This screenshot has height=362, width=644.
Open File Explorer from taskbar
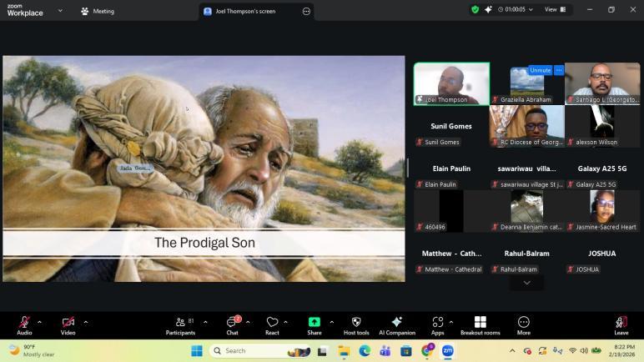(x=344, y=351)
